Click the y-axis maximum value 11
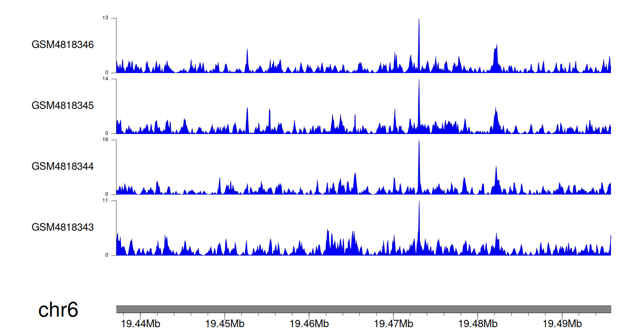 [x=105, y=201]
